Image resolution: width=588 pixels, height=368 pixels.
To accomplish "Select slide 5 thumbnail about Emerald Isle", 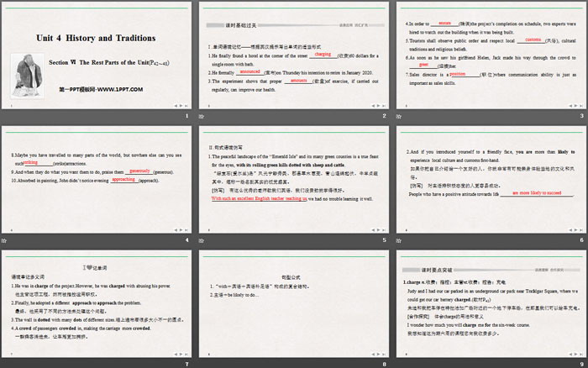I will pyautogui.click(x=294, y=181).
